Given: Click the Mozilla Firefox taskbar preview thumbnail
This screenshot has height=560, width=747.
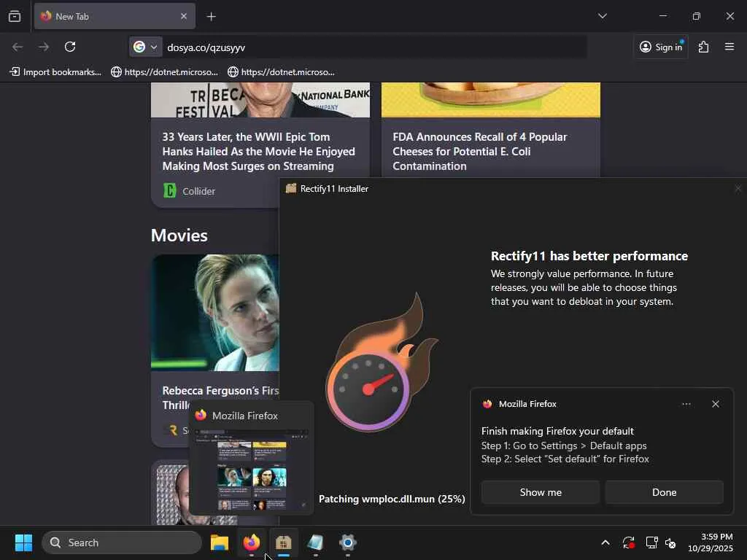Looking at the screenshot, I should click(252, 469).
